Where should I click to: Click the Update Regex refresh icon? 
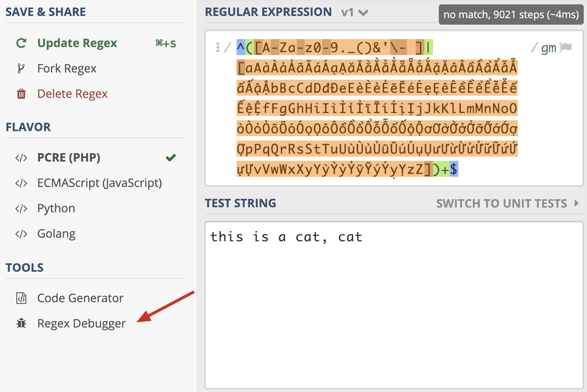click(x=21, y=43)
